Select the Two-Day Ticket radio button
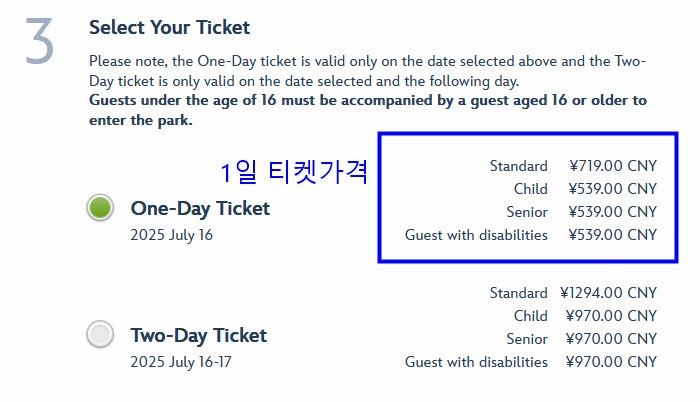700x402 pixels. pos(99,334)
